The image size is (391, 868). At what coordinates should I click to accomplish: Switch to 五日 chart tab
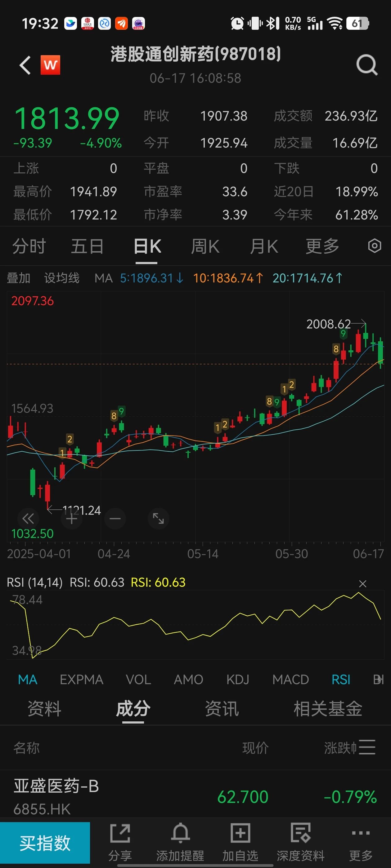click(88, 246)
